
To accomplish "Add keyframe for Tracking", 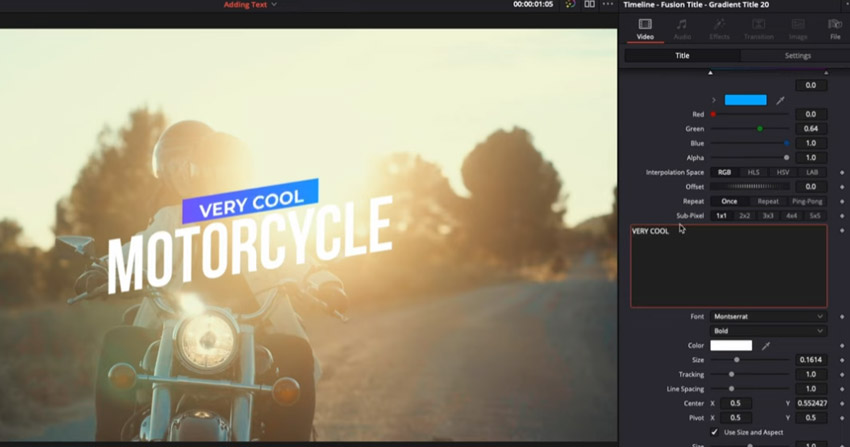I will tap(842, 374).
